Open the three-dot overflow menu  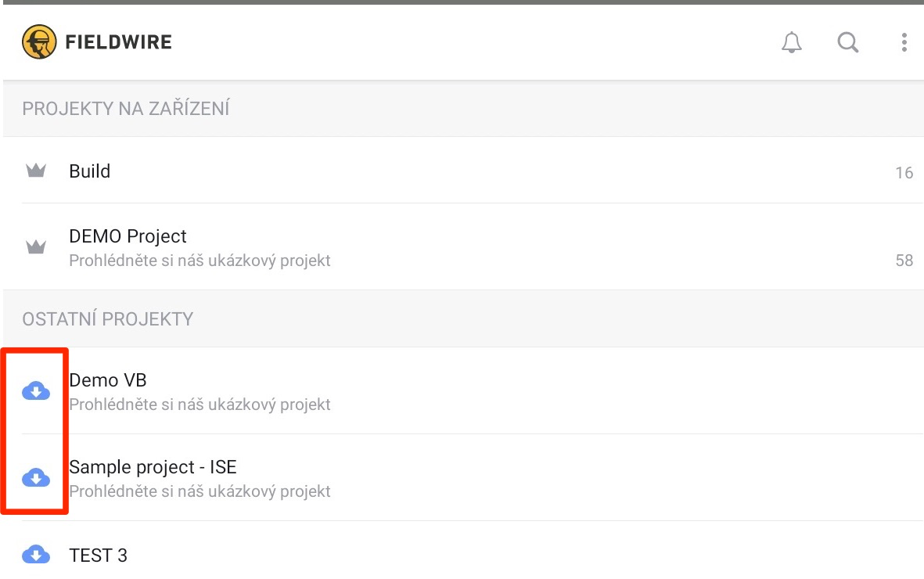(x=904, y=42)
